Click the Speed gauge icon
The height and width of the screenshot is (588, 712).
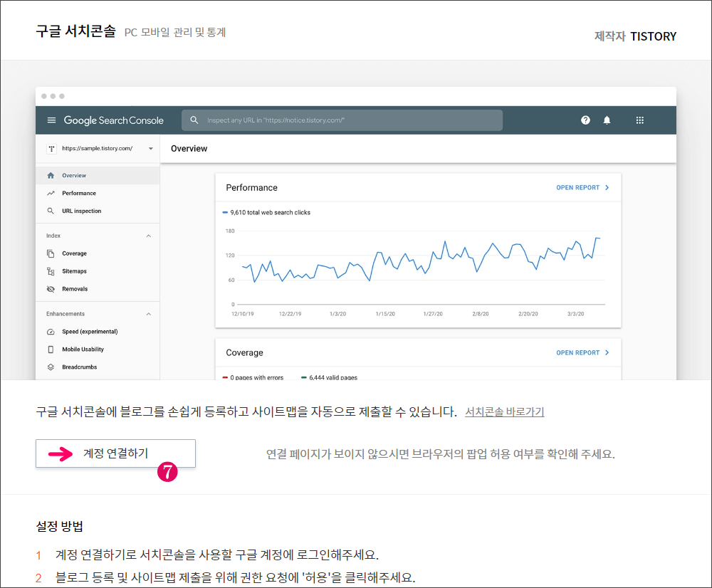tap(51, 332)
